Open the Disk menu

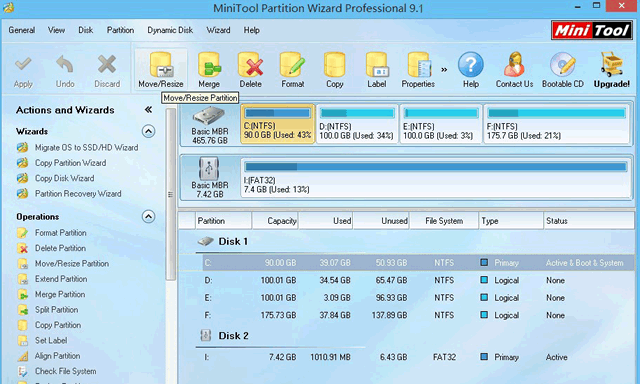click(86, 30)
